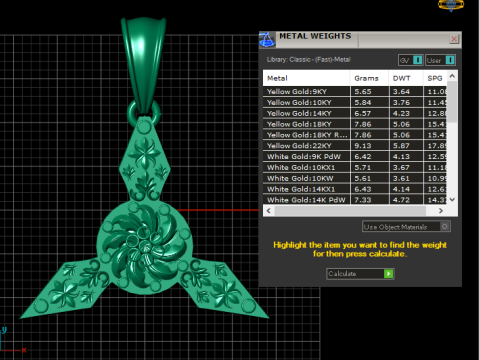Click the 4.23 DWT value
The width and height of the screenshot is (480, 360).
click(x=401, y=113)
